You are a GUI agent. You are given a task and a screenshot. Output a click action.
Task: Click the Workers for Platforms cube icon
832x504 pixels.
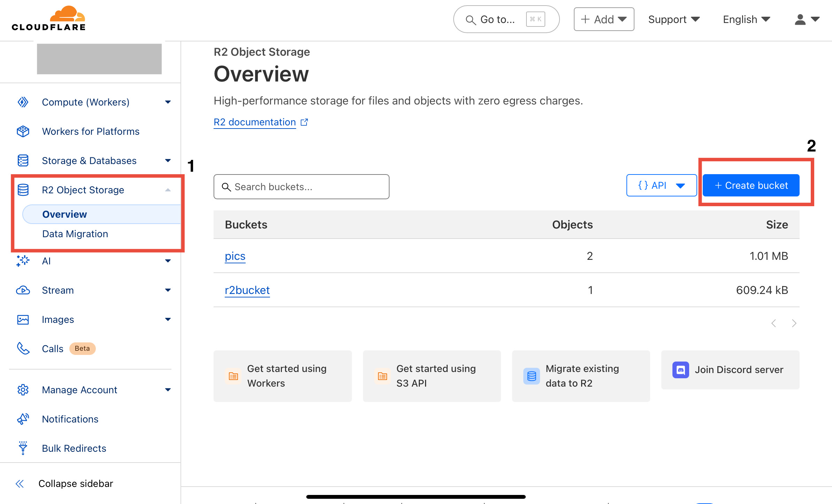tap(23, 131)
